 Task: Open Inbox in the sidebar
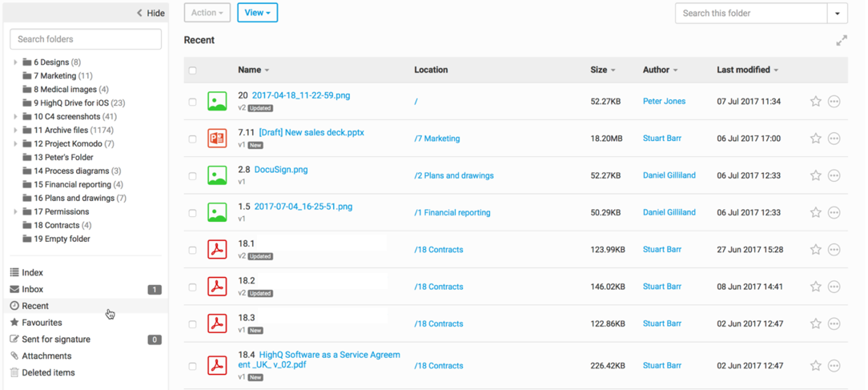[x=33, y=289]
